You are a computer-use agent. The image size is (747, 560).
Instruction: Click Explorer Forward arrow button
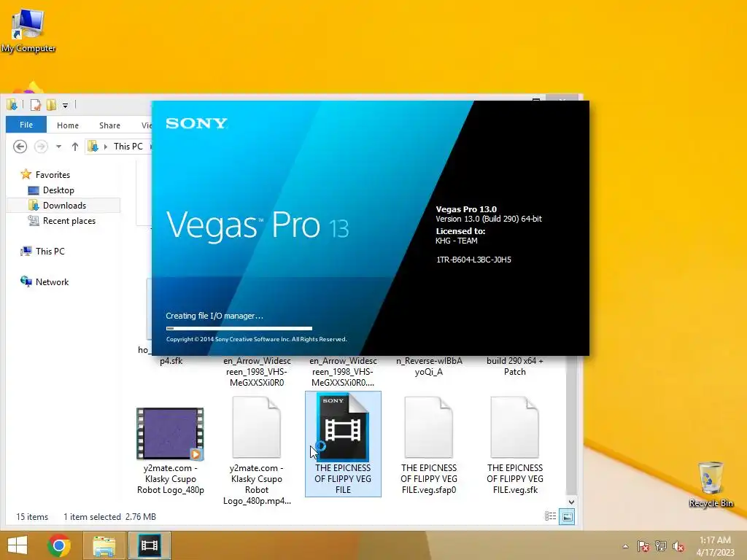[41, 146]
